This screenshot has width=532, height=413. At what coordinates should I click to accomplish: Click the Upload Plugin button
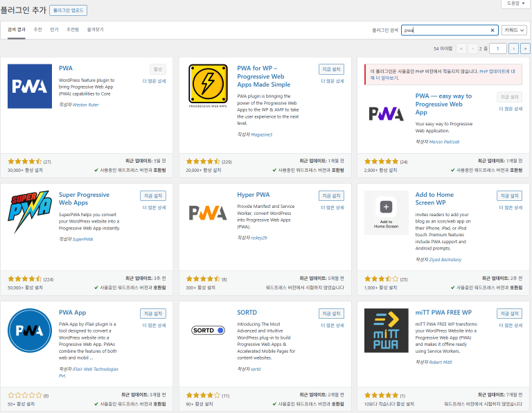[68, 10]
